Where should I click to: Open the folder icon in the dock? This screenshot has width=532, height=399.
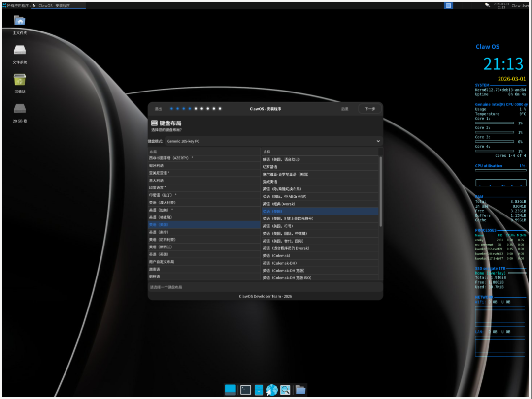click(300, 390)
